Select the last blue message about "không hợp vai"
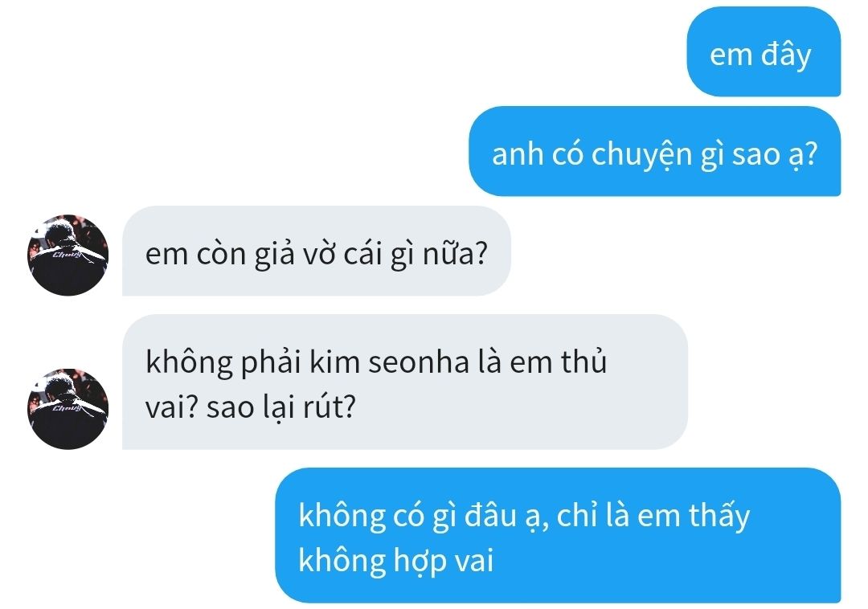 pos(558,535)
